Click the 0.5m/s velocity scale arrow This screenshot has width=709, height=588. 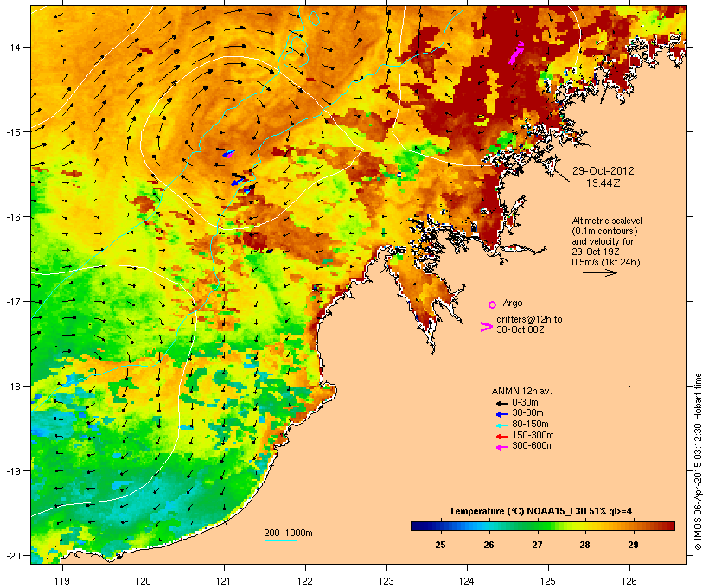[599, 272]
